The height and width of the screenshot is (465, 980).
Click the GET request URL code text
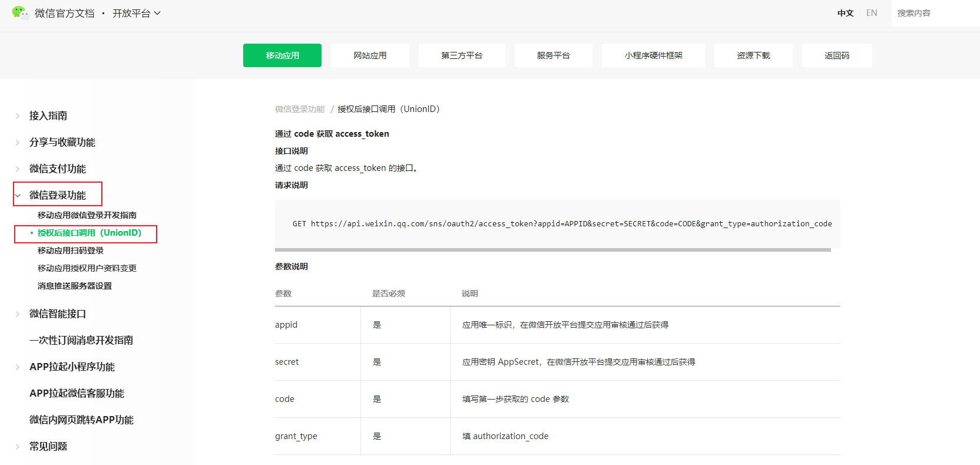coord(562,224)
